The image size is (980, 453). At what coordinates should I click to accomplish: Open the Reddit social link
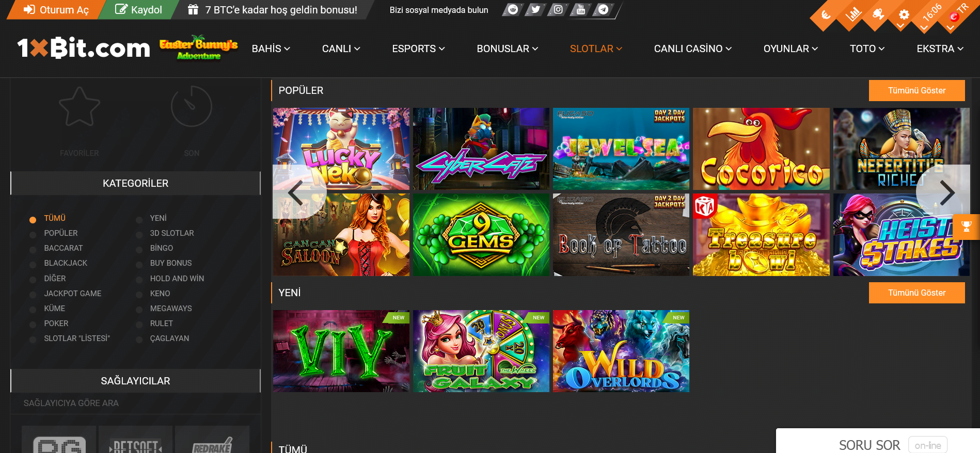point(513,10)
